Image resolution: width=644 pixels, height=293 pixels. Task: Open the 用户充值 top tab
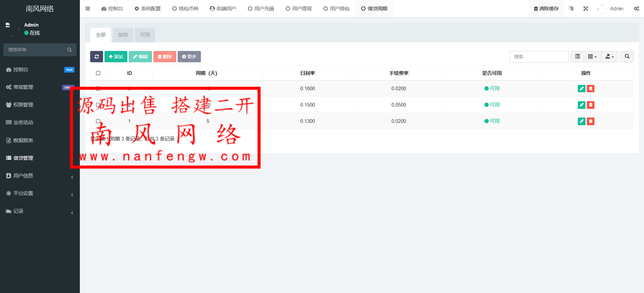(261, 9)
